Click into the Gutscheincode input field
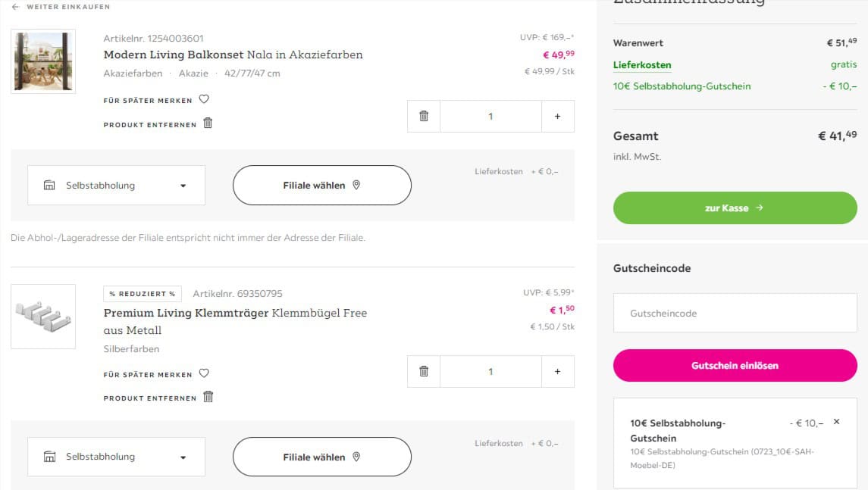Screen dimensions: 868x490 click(735, 313)
